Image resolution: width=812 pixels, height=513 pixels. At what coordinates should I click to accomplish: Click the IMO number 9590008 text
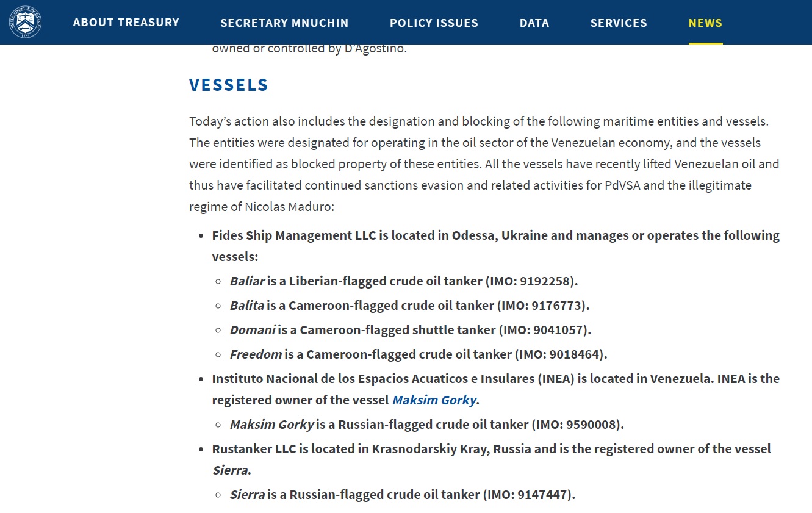coord(591,425)
